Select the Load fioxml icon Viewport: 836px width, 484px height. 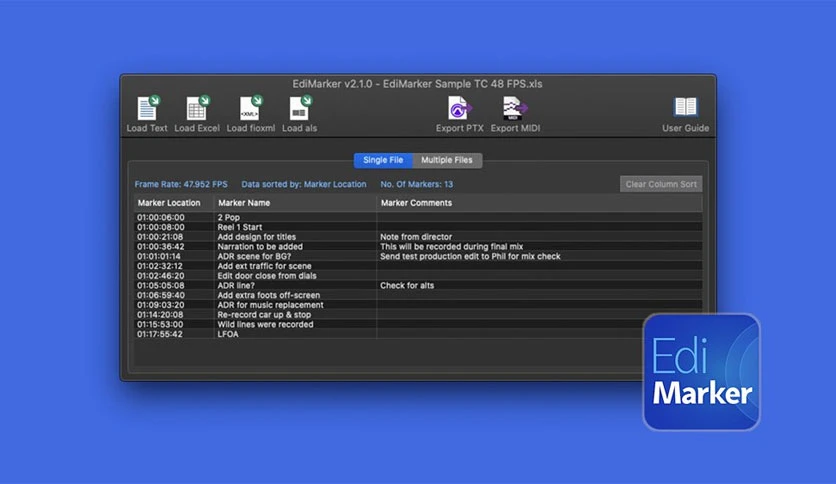tap(251, 108)
